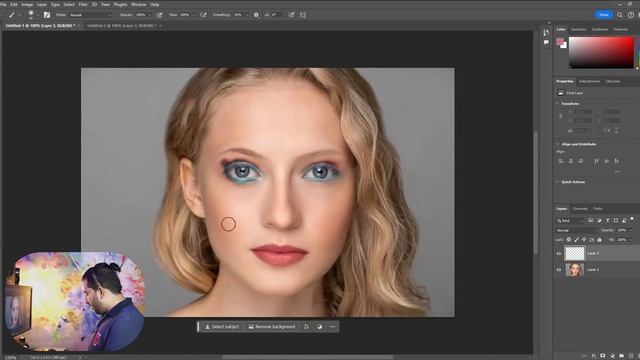Toggle the brush settings panel icon

click(47, 15)
